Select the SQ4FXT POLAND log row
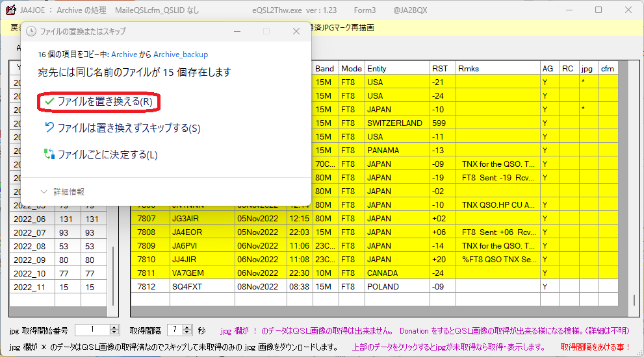 tap(374, 286)
